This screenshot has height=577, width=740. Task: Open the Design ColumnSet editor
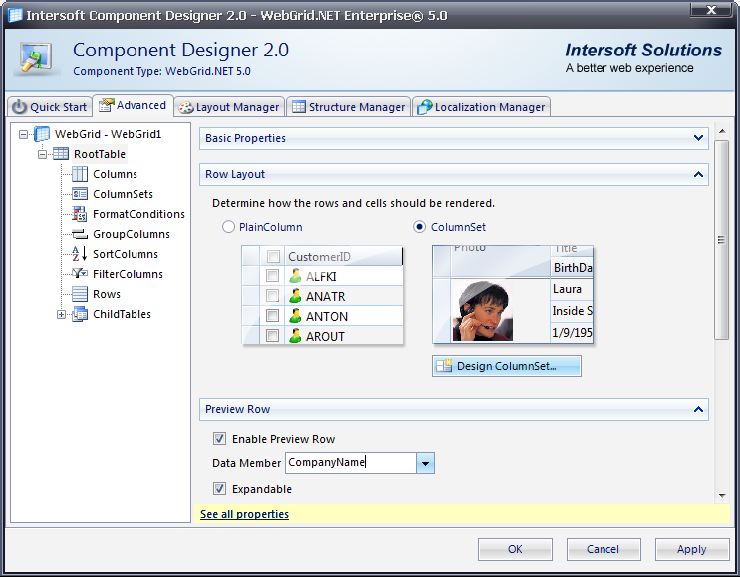tap(506, 366)
